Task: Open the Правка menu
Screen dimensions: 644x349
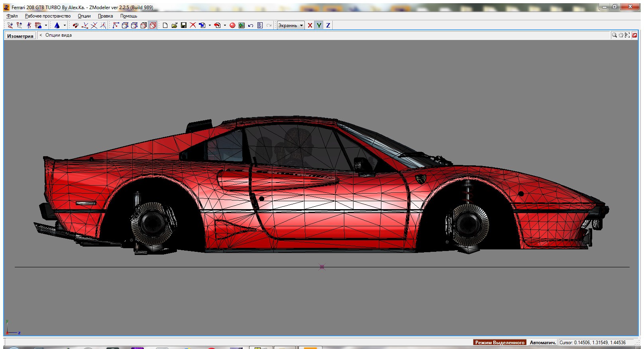Action: [x=106, y=16]
